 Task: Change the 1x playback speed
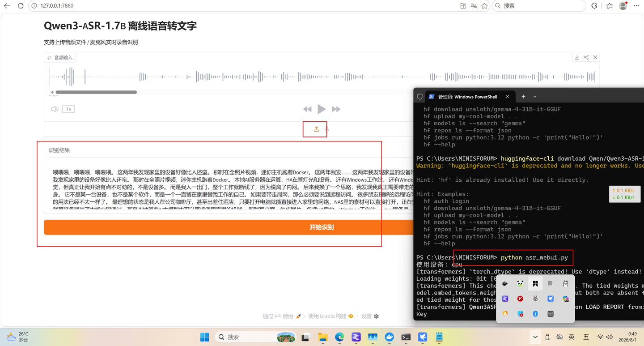click(x=68, y=109)
